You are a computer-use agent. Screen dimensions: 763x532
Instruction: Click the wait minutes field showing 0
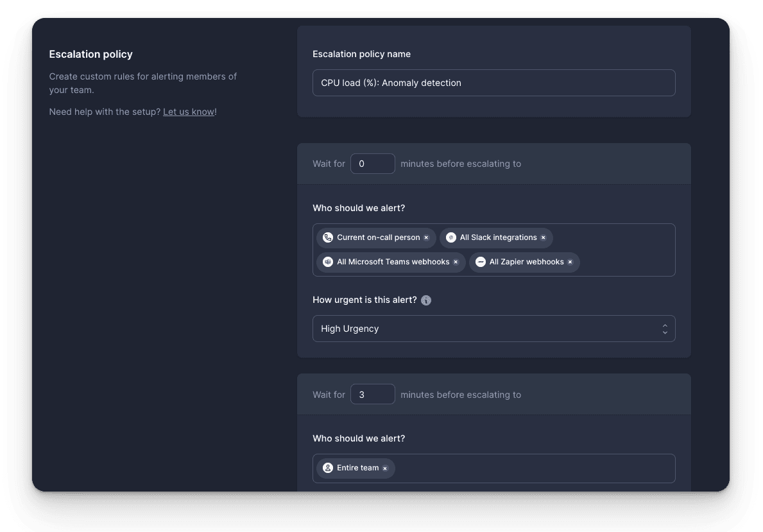pos(373,163)
